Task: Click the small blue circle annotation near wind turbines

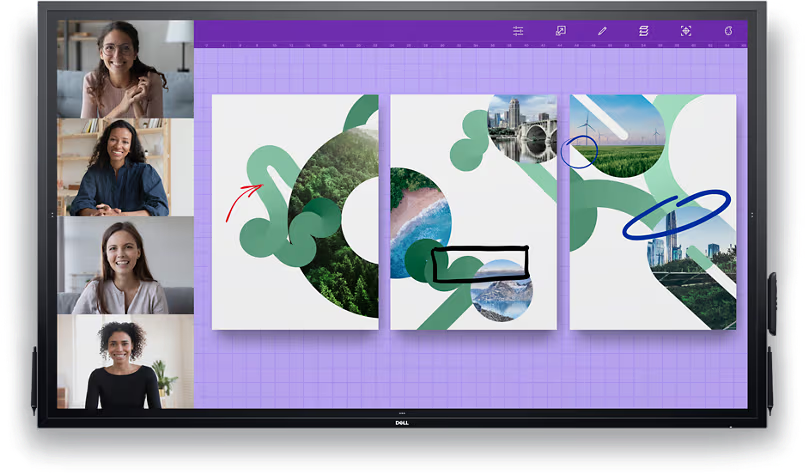Action: coord(579,152)
